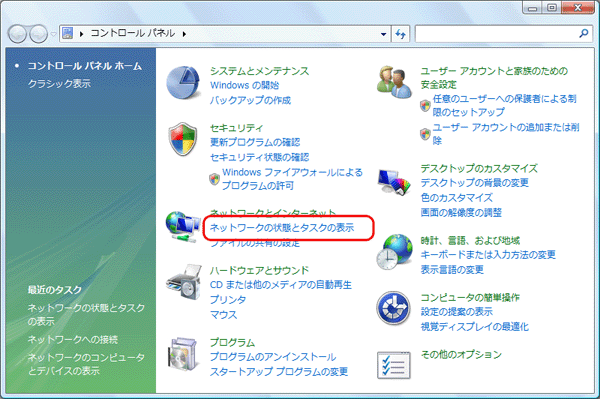Open the Clock, Language and Region globe icon
This screenshot has height=399, width=600.
(x=395, y=252)
